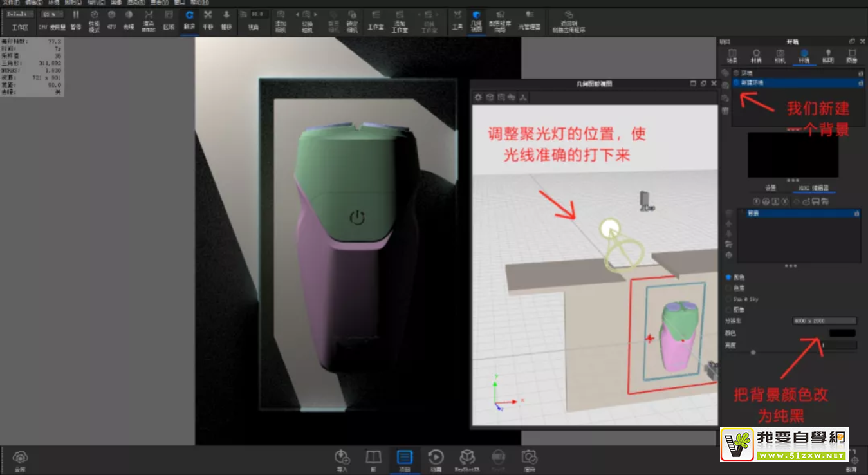This screenshot has height=475, width=868.
Task: Select the Pan (平移) camera tool
Action: tap(208, 18)
